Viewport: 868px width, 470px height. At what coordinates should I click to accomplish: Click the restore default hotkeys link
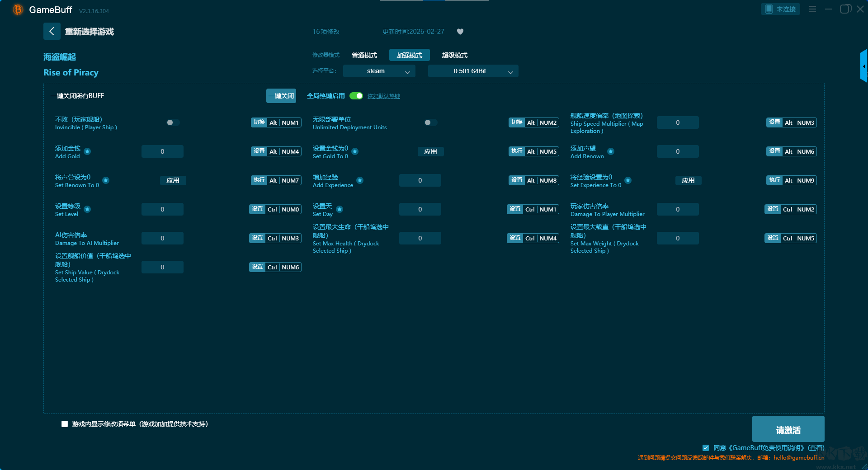(383, 96)
